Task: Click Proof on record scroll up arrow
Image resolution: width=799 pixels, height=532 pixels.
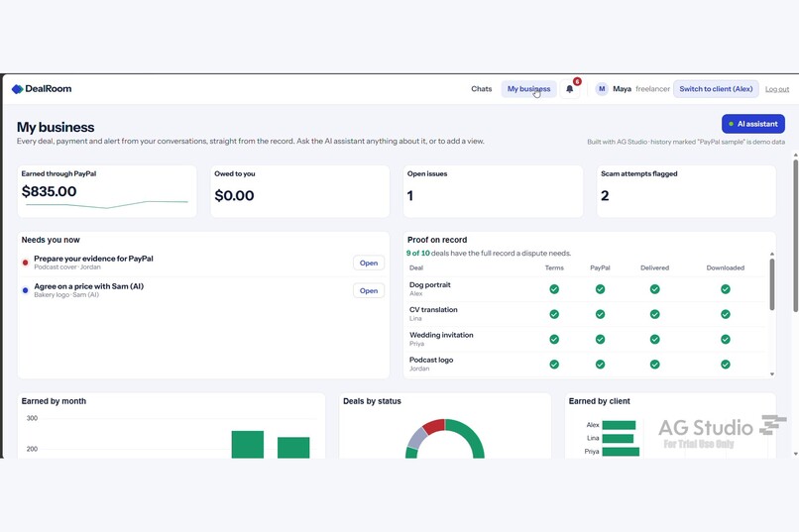Action: 772,254
